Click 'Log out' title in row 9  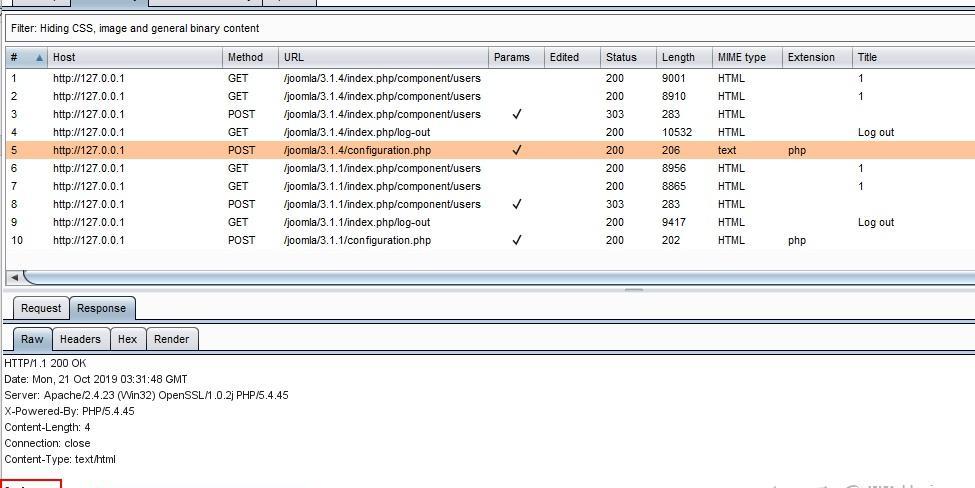tap(876, 223)
